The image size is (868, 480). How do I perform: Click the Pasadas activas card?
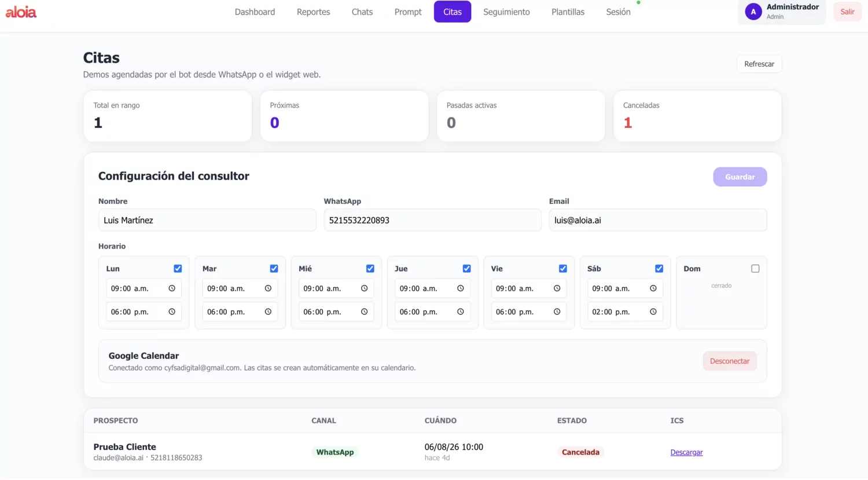point(521,116)
